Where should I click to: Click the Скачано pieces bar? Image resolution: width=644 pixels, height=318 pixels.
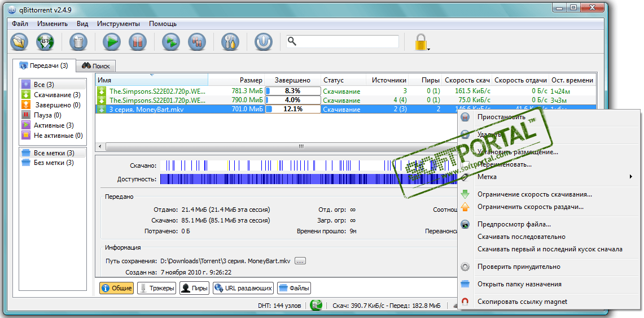pos(308,165)
